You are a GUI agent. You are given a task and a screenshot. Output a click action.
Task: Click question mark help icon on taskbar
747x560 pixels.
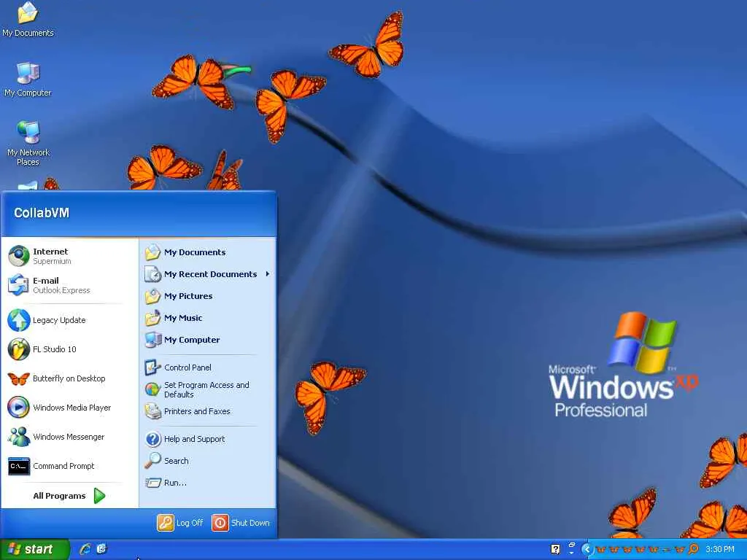[x=555, y=550]
